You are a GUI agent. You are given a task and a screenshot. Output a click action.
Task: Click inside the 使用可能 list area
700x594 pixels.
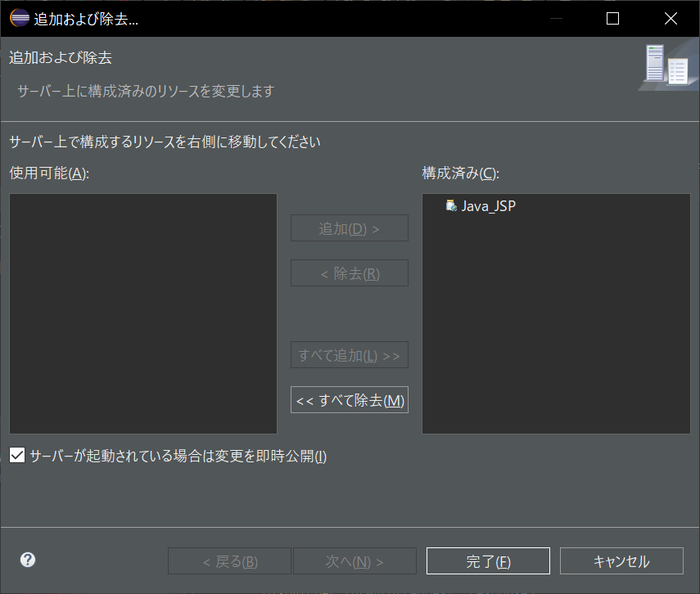142,313
